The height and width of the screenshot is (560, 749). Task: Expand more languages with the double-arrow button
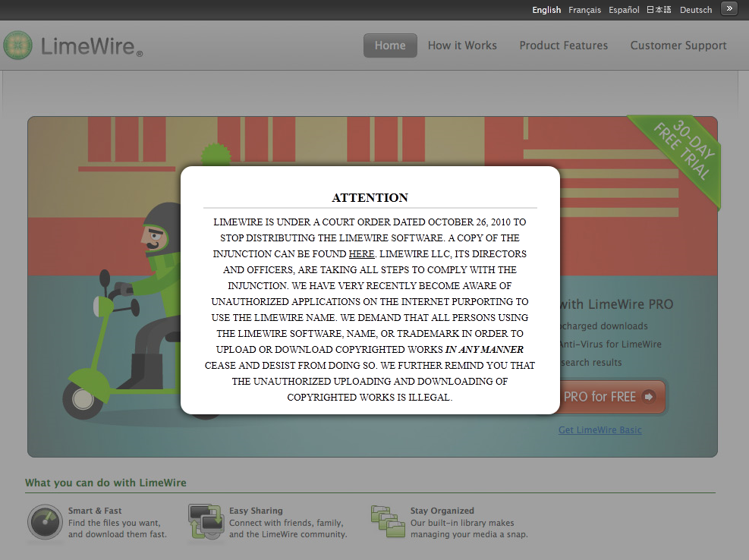(729, 8)
